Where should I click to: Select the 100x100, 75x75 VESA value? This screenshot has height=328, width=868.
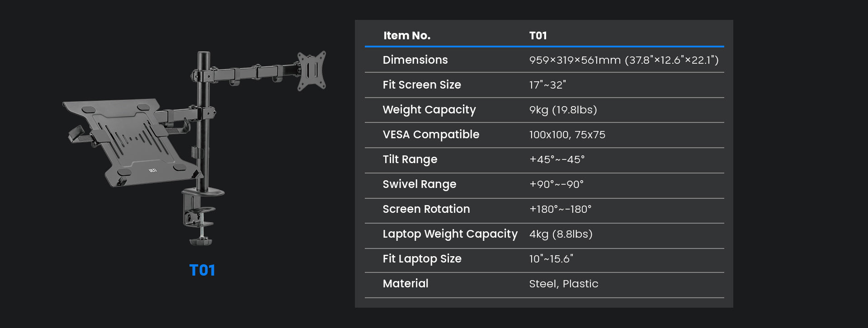[x=567, y=135]
